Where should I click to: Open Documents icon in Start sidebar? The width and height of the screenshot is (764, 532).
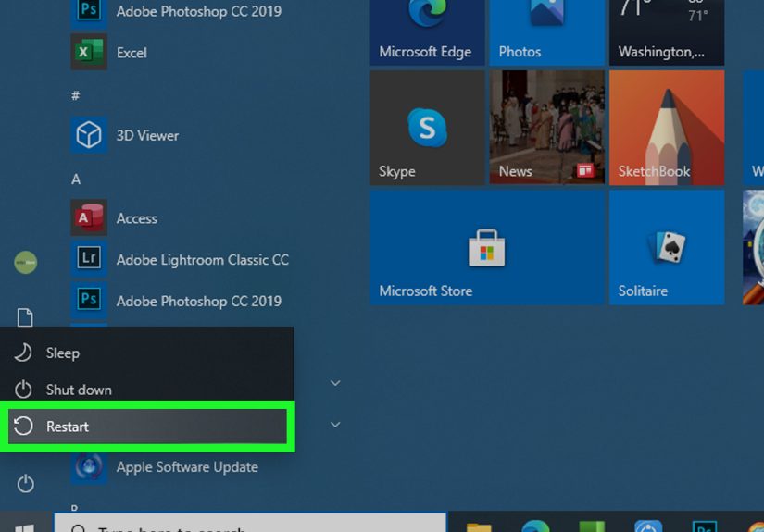(25, 317)
